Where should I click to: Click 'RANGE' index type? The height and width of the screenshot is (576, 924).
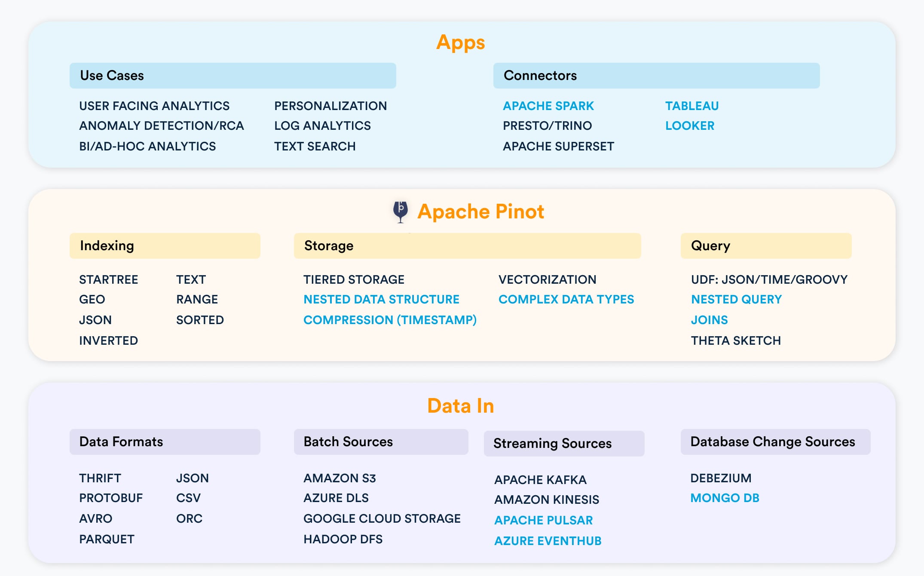click(197, 299)
